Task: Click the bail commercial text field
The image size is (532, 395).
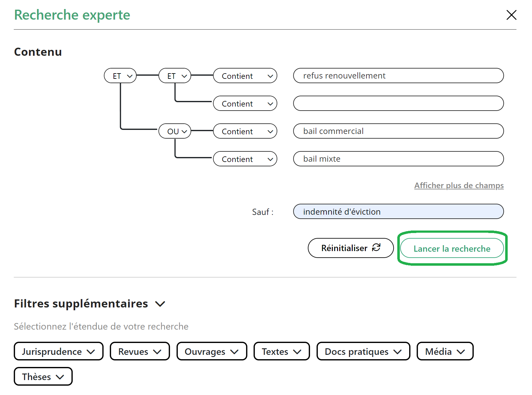Action: (x=398, y=131)
